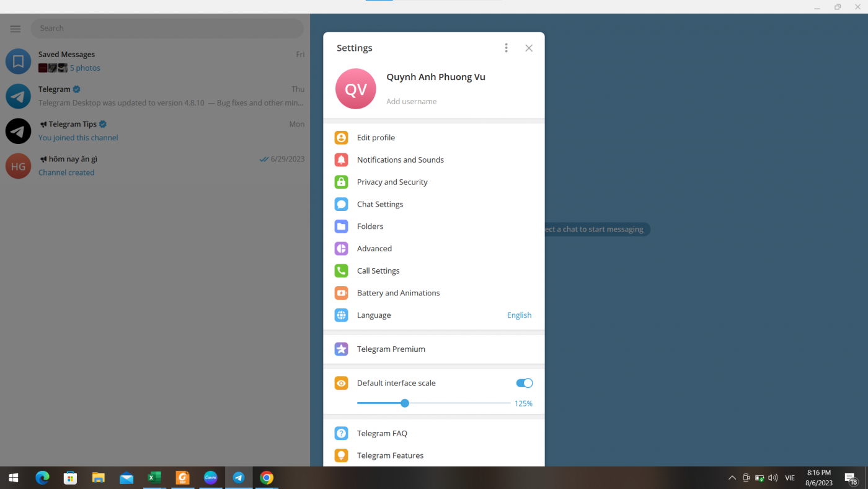
Task: Click the interface scale slider handle
Action: [x=405, y=403]
